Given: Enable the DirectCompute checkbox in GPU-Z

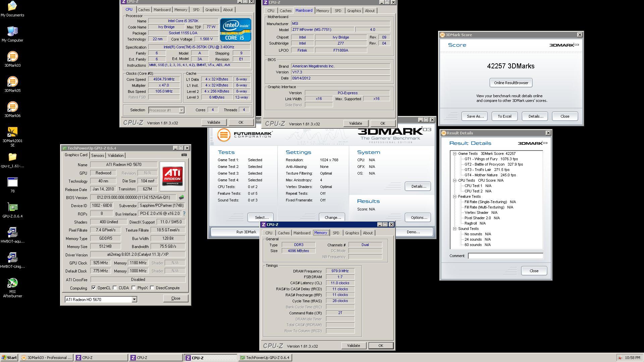Looking at the screenshot, I should click(152, 288).
